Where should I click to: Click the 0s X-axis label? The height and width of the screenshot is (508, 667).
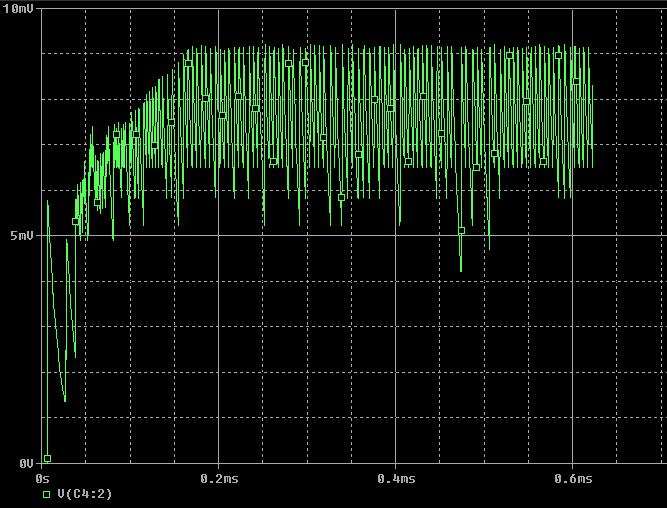coord(42,479)
